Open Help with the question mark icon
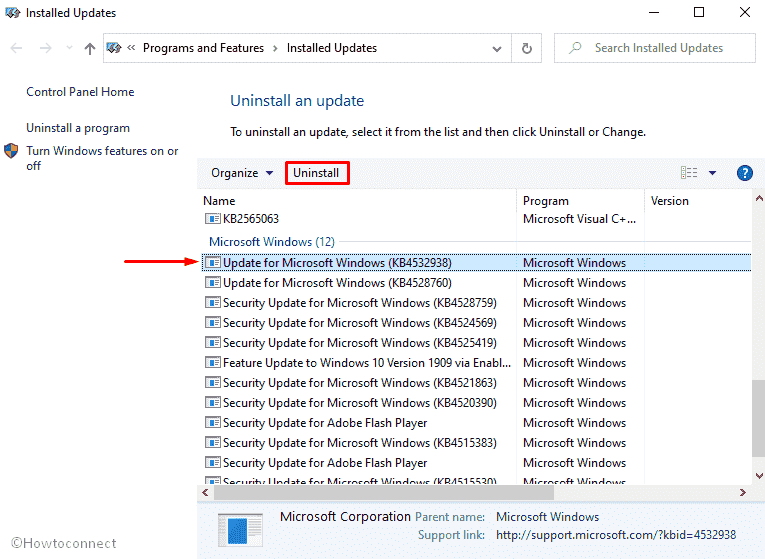Image resolution: width=765 pixels, height=559 pixels. pyautogui.click(x=745, y=173)
